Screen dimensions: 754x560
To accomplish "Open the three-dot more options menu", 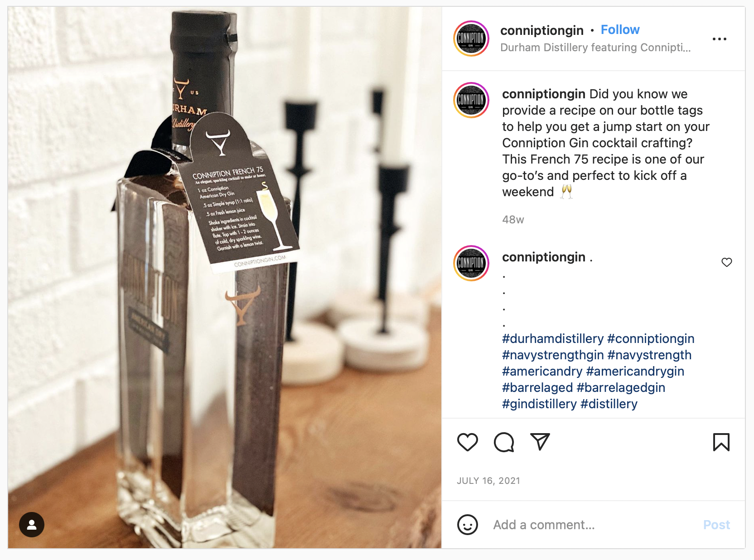I will pyautogui.click(x=719, y=39).
